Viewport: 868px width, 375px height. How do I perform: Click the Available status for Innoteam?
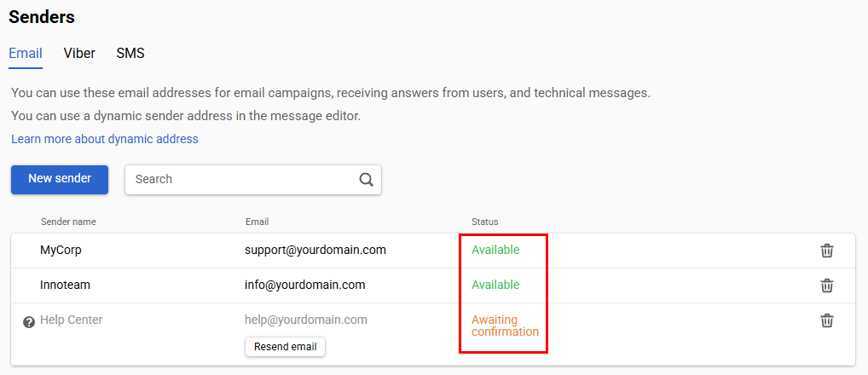(495, 285)
